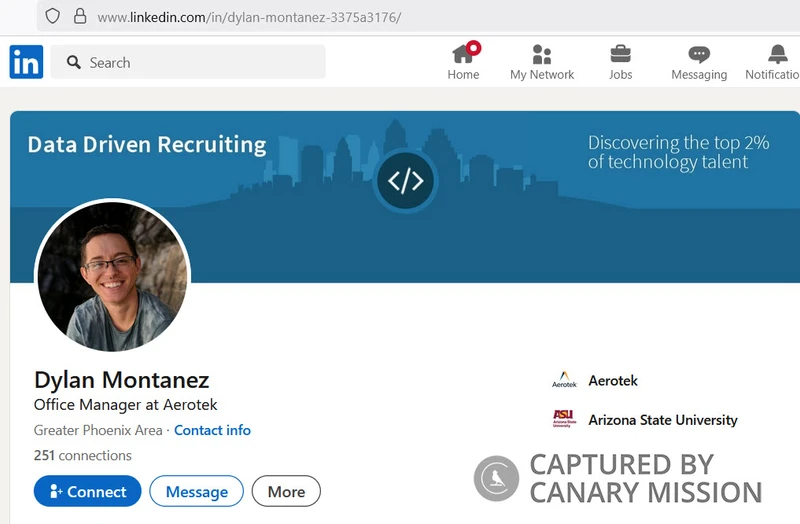The width and height of the screenshot is (800, 524).
Task: Click the browser shield tracking icon
Action: pos(53,16)
